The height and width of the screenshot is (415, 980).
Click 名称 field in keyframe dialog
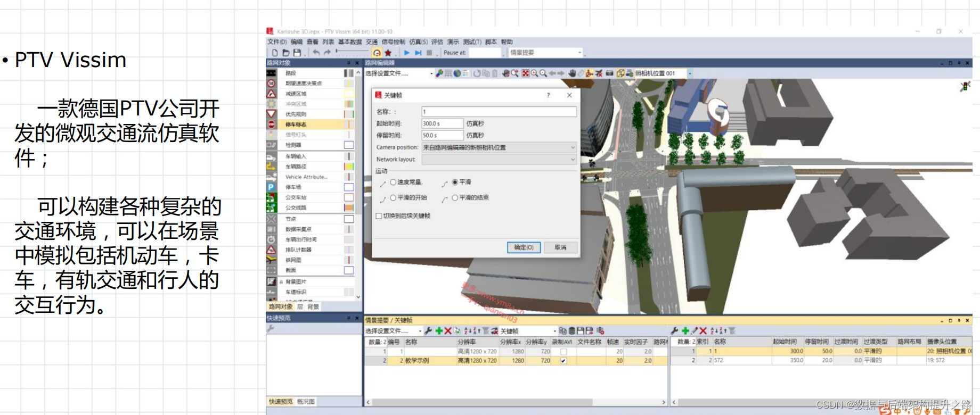499,112
